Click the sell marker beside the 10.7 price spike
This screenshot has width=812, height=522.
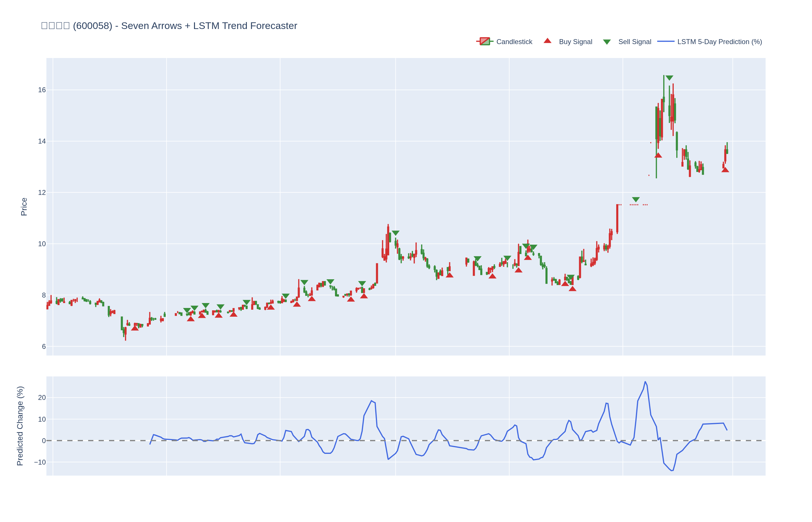396,233
